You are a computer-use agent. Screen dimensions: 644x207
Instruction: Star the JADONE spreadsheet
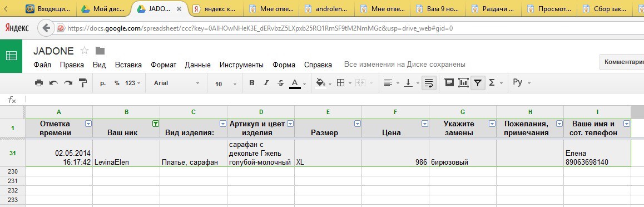click(85, 51)
